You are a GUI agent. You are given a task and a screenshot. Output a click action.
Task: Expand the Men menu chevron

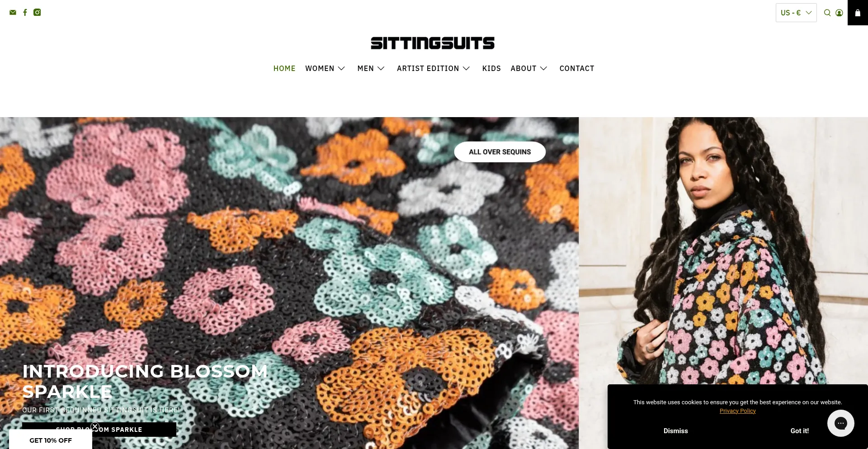click(x=381, y=68)
